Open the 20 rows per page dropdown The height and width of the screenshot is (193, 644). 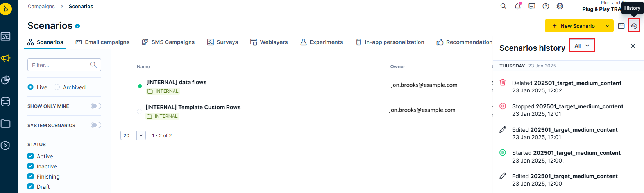(133, 135)
